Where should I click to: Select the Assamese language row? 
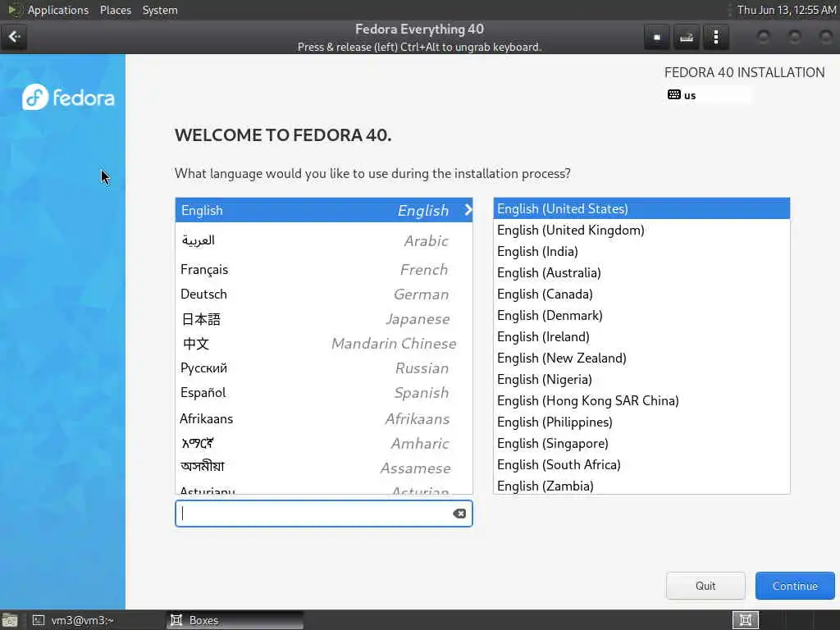324,468
